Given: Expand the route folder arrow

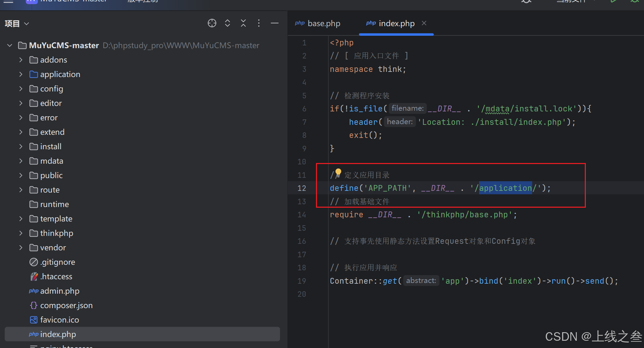Looking at the screenshot, I should 21,190.
